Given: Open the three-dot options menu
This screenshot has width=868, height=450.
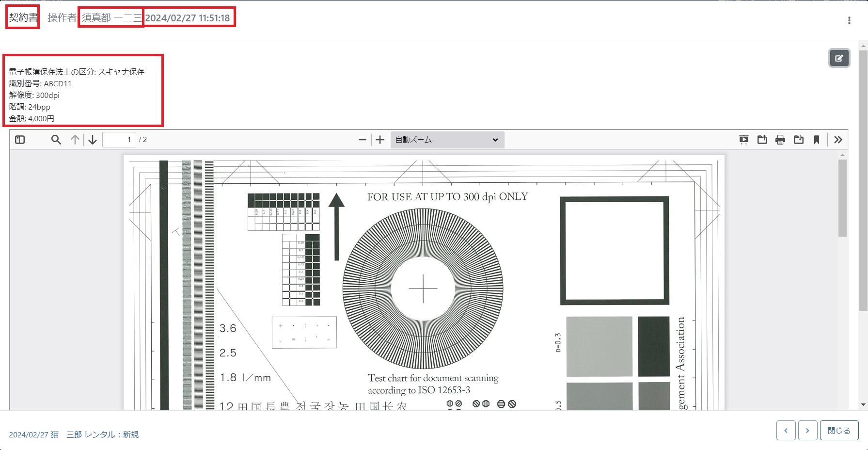Looking at the screenshot, I should (849, 20).
